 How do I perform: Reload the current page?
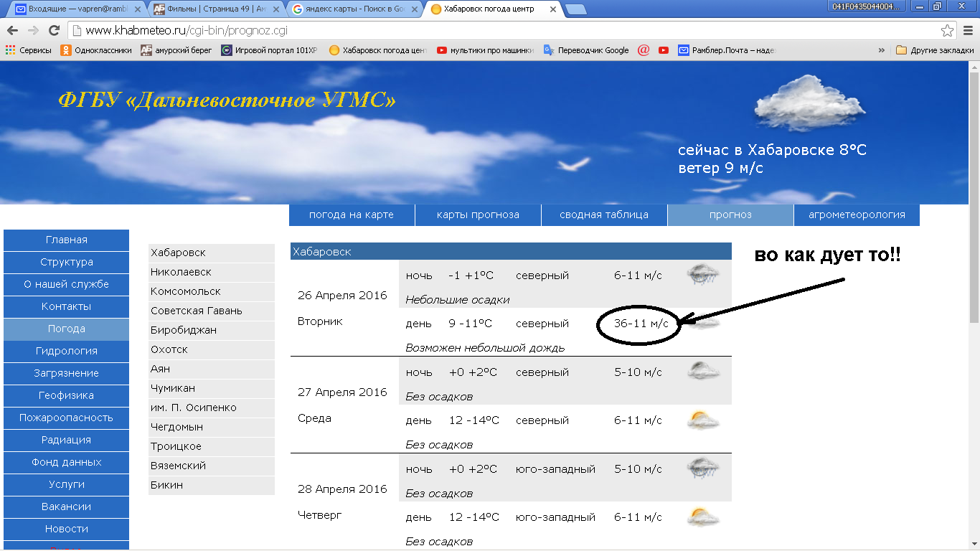[54, 31]
